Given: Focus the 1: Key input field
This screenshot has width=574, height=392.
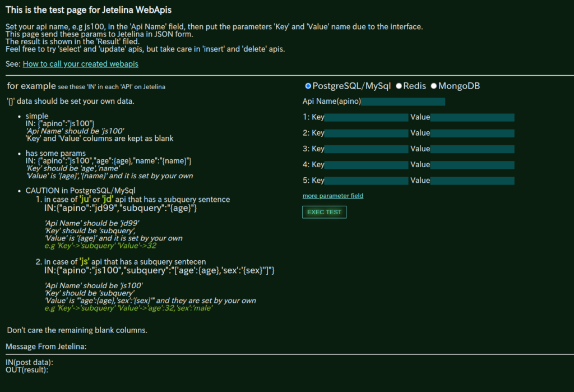Looking at the screenshot, I should pyautogui.click(x=367, y=117).
